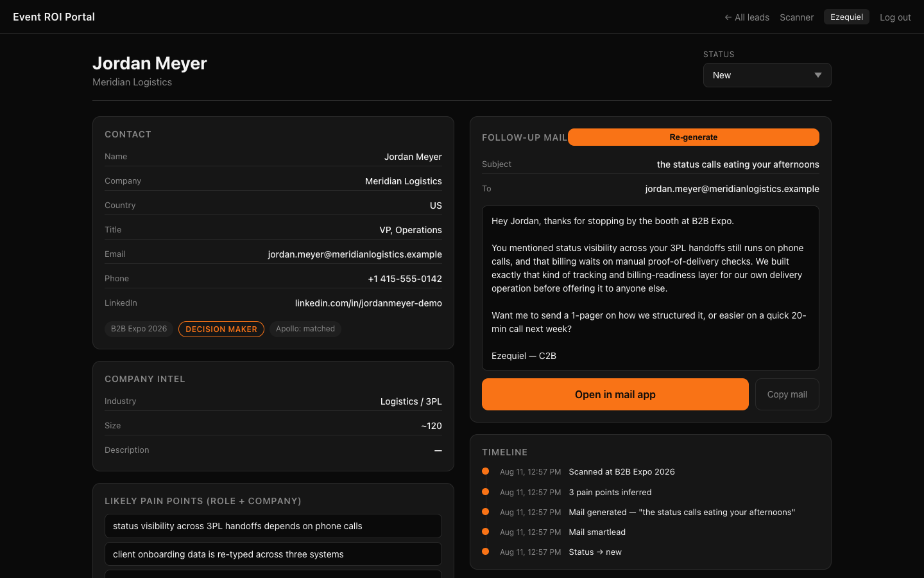Click the 'Status → new' timeline text
Viewport: 924px width, 578px height.
click(x=595, y=552)
